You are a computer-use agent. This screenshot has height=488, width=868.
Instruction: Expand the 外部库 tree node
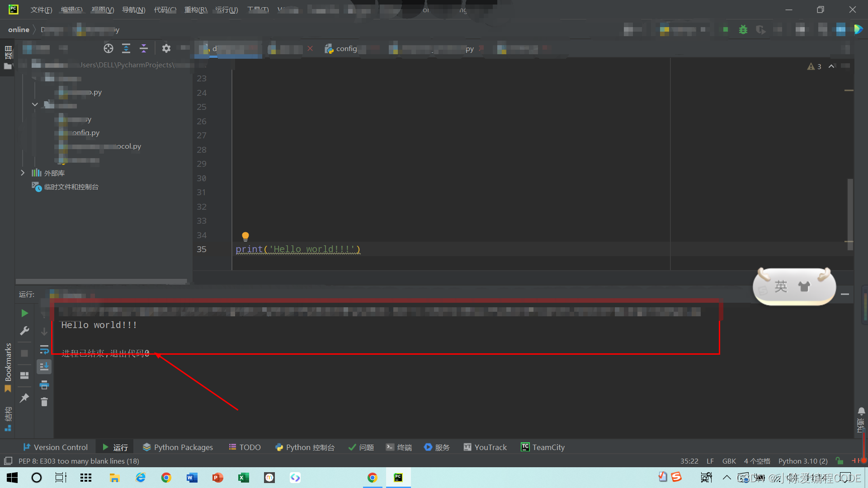pyautogui.click(x=23, y=173)
